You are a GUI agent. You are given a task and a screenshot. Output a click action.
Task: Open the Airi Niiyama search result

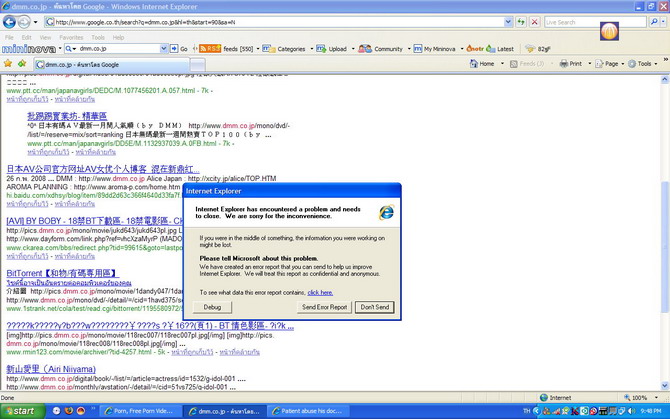point(51,369)
